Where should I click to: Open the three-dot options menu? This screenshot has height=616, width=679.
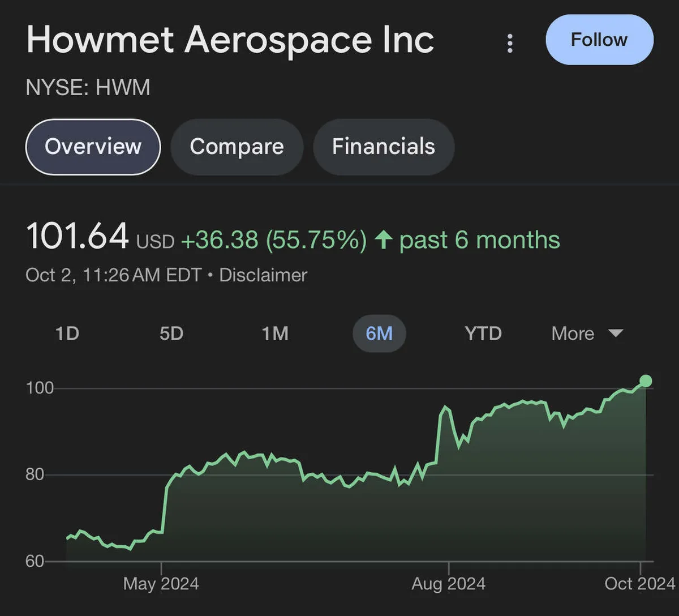click(510, 43)
